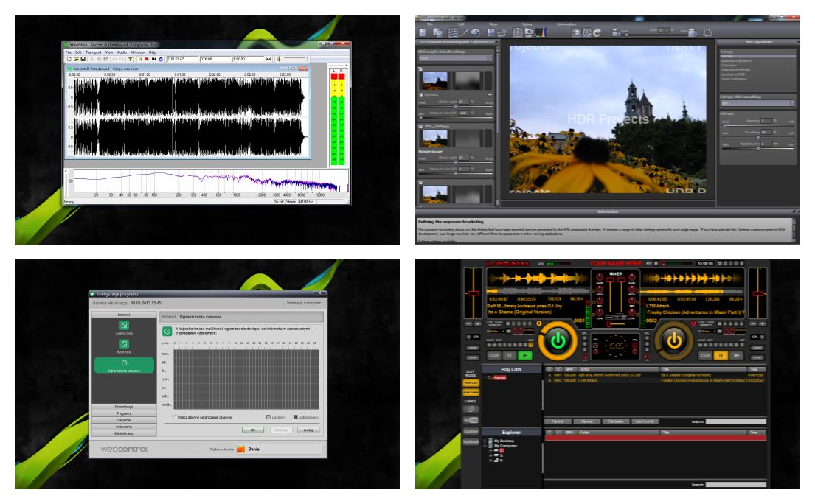815x504 pixels.
Task: Click the Playlist list mode button
Action: [x=471, y=382]
